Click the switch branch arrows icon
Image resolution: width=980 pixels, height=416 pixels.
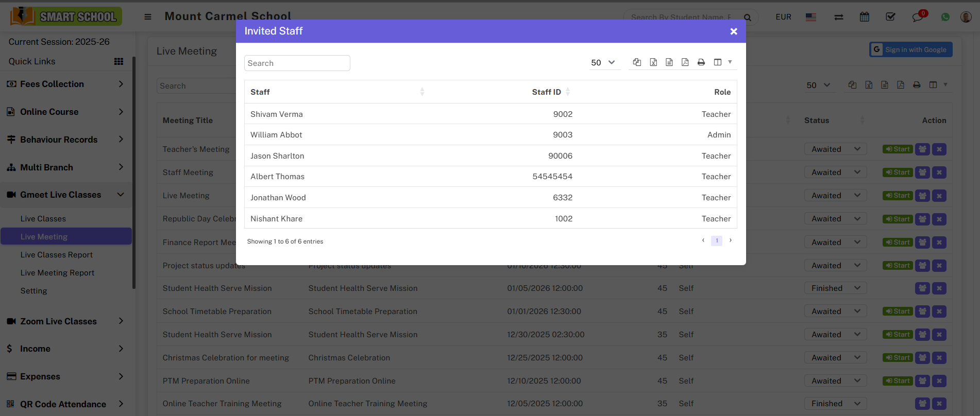[839, 17]
